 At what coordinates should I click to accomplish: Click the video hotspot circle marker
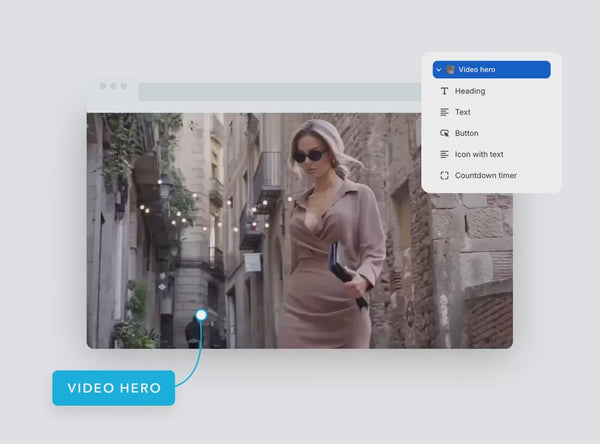point(201,315)
